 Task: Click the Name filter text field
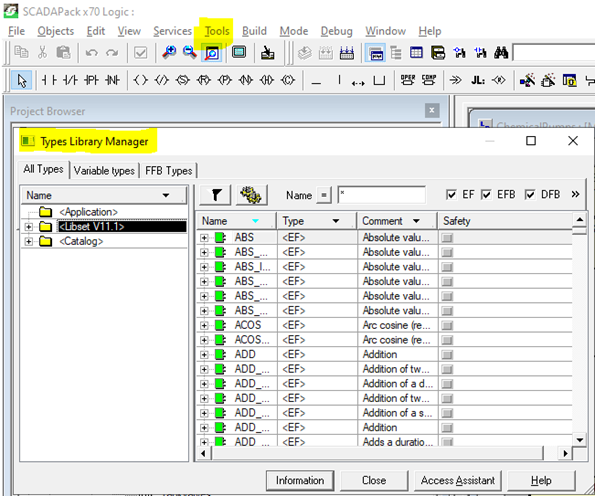[x=381, y=195]
